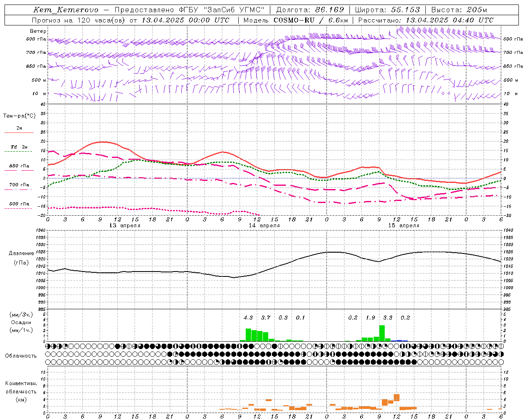Click the Давление pressure label

coord(21,253)
